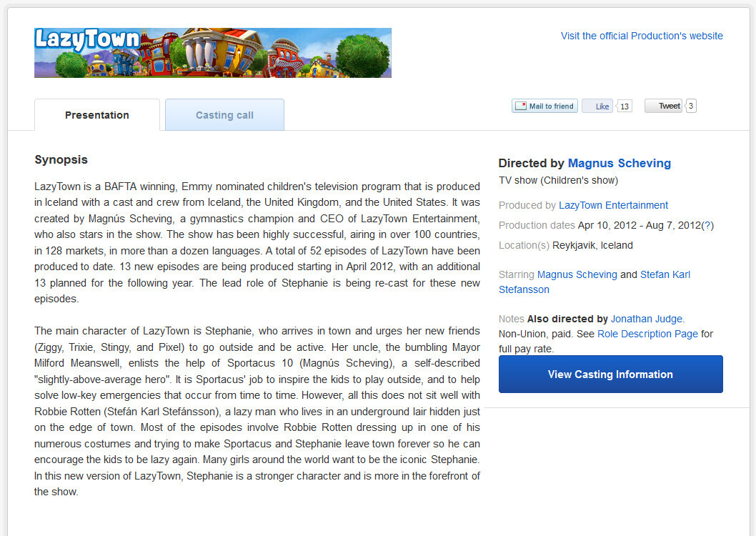This screenshot has height=536, width=756.
Task: Select the Presentation tab
Action: (x=97, y=115)
